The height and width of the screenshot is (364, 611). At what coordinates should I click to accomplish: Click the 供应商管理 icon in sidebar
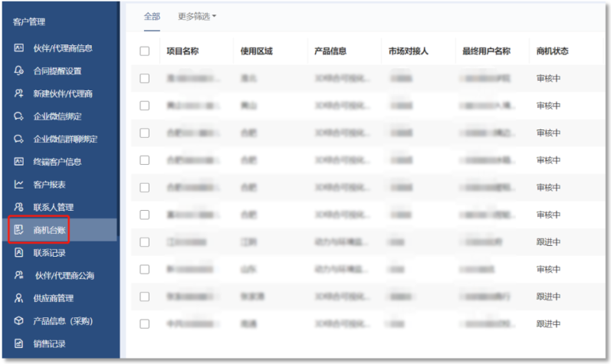pyautogui.click(x=19, y=298)
